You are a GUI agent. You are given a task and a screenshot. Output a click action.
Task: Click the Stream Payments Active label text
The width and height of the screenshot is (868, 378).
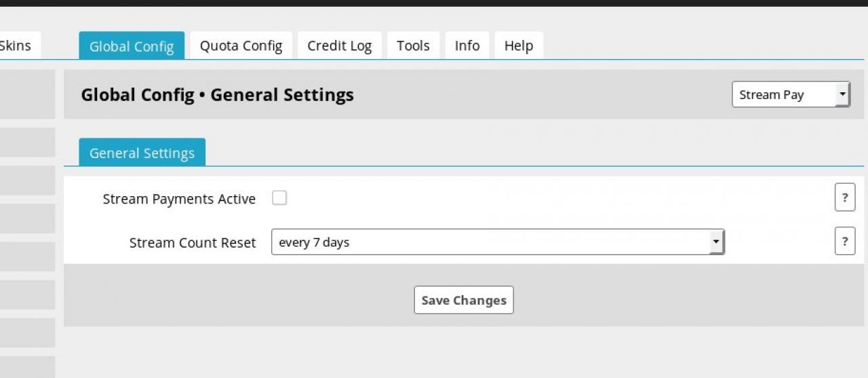(179, 199)
